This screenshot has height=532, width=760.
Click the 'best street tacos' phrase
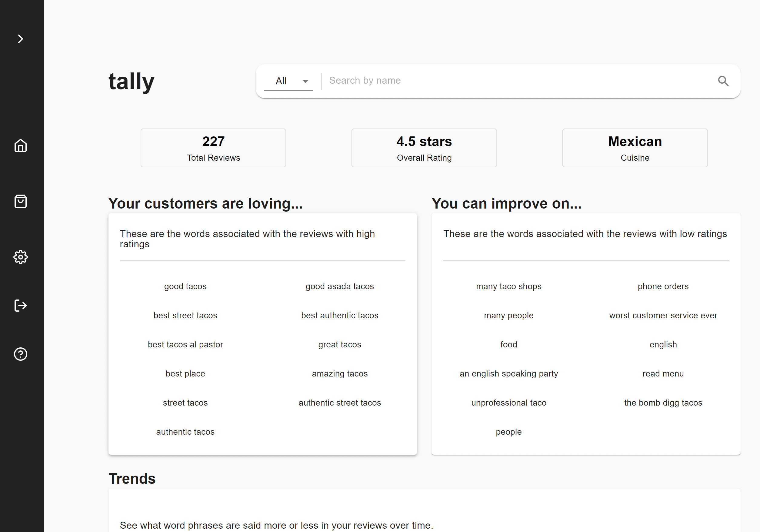click(x=185, y=316)
